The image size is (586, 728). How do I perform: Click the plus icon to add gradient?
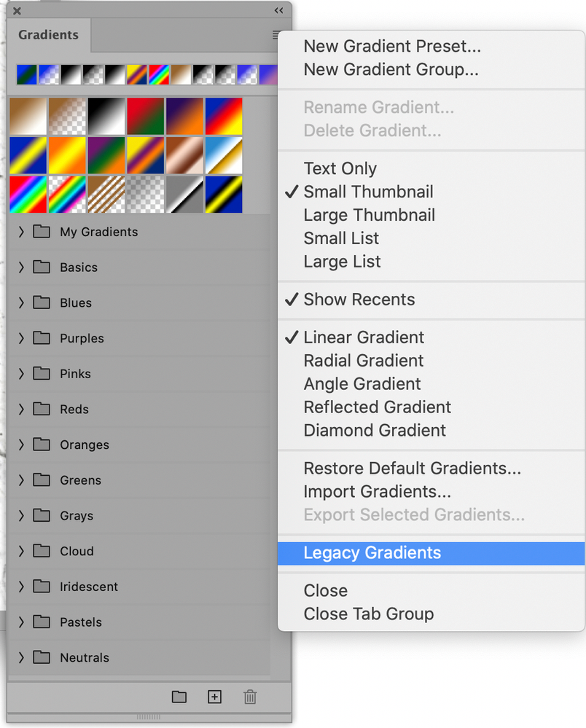[214, 697]
